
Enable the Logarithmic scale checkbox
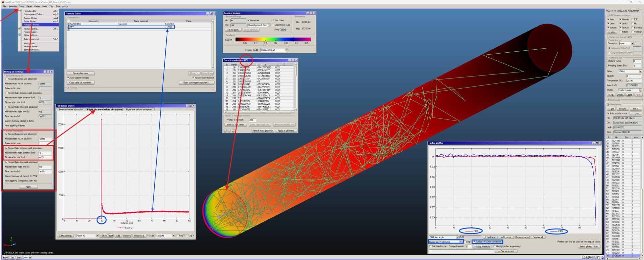[273, 25]
